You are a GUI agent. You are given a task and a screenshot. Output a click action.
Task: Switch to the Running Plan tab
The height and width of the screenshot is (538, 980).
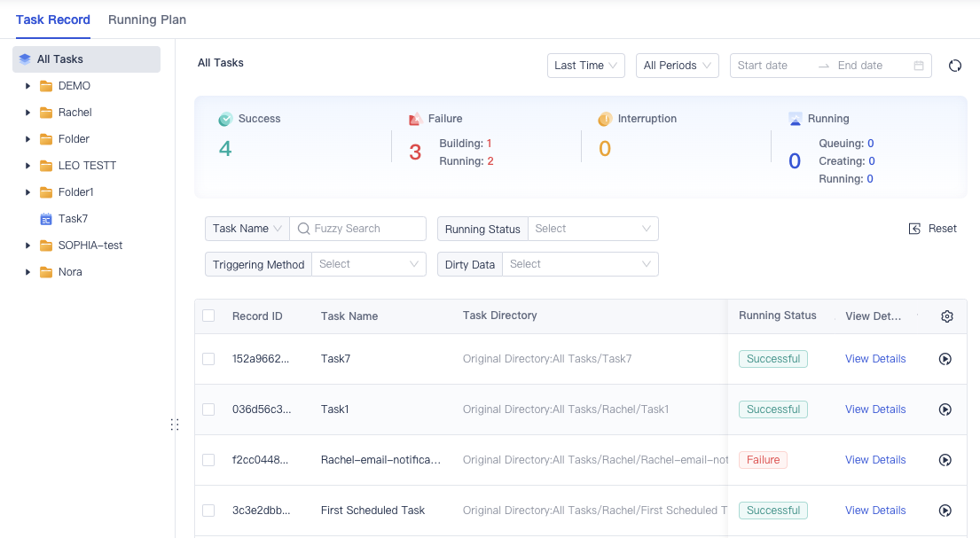[147, 19]
